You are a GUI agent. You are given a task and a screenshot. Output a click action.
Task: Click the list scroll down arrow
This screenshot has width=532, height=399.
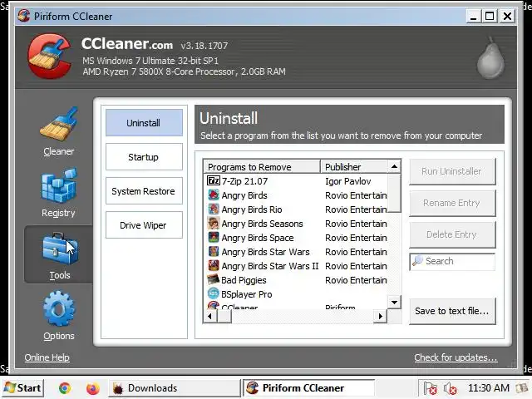click(x=394, y=302)
